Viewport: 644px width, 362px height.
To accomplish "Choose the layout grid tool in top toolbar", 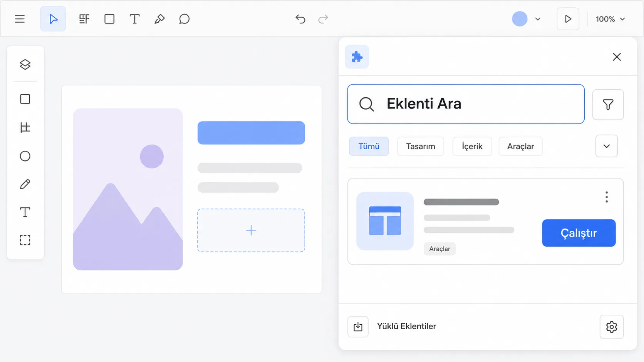I will tap(84, 19).
